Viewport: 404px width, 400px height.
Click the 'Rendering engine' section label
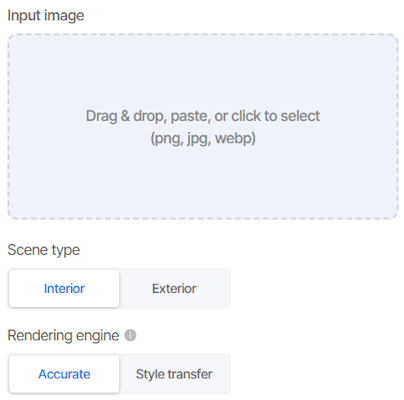click(63, 335)
